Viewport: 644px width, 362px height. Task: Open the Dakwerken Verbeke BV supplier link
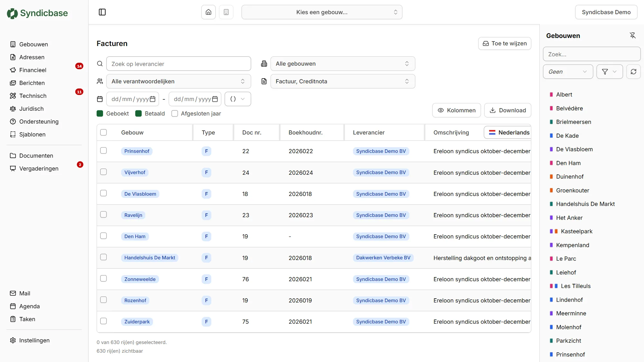click(383, 258)
